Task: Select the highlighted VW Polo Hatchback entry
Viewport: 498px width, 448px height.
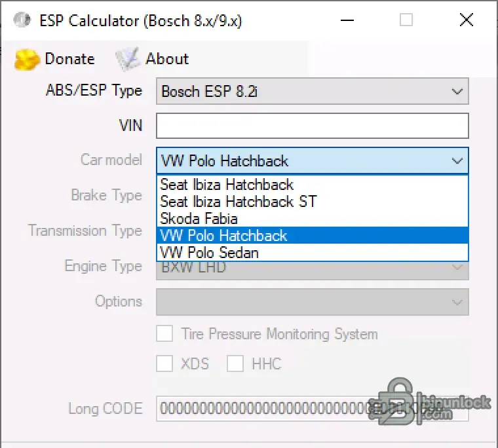Action: tap(313, 236)
